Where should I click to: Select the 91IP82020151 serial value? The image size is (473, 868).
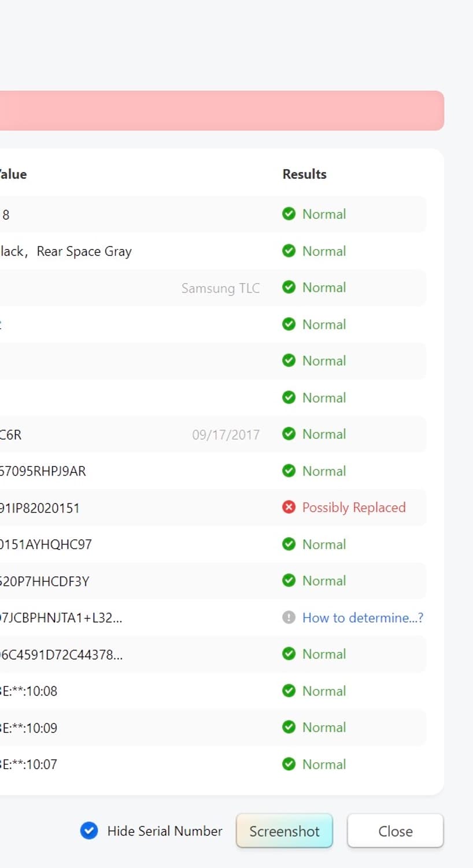tap(39, 508)
